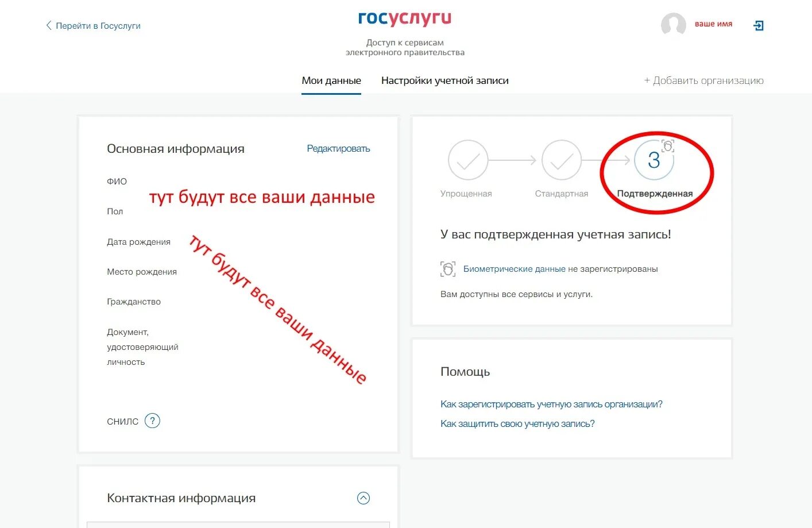The width and height of the screenshot is (812, 528).
Task: Click Добавить организацию
Action: (703, 80)
